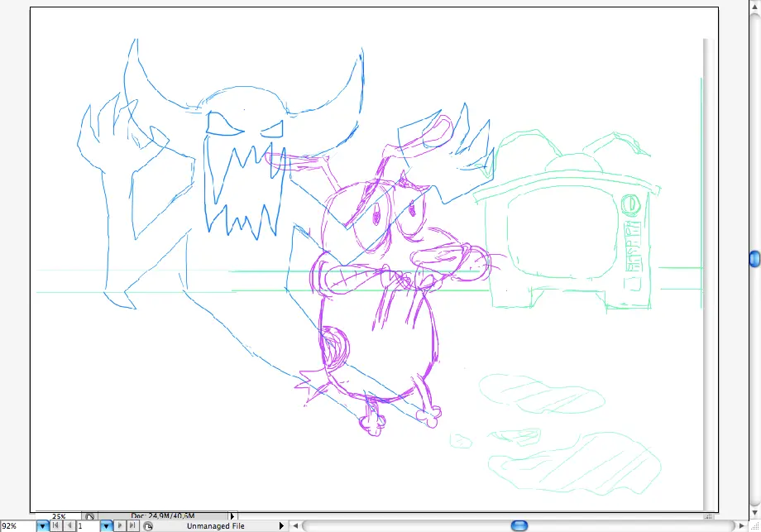The image size is (761, 532).
Task: Click the horizontal scrollbar right arrow
Action: [741, 525]
